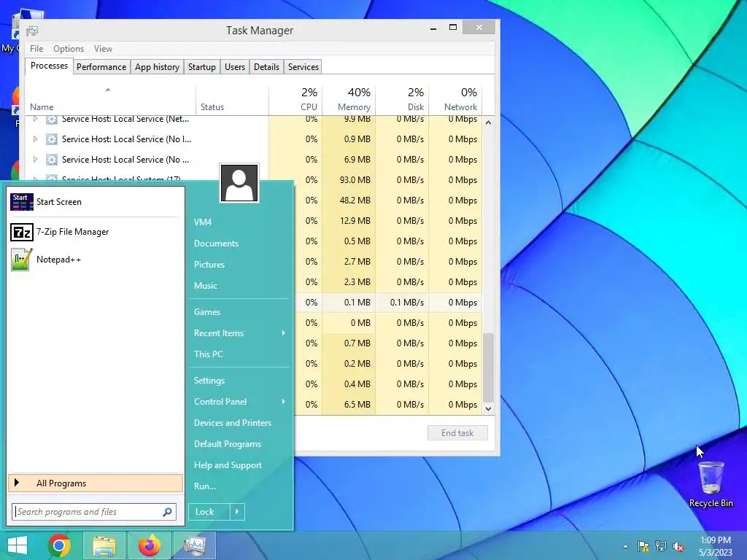
Task: Click the Search programs and files box
Action: tap(94, 512)
